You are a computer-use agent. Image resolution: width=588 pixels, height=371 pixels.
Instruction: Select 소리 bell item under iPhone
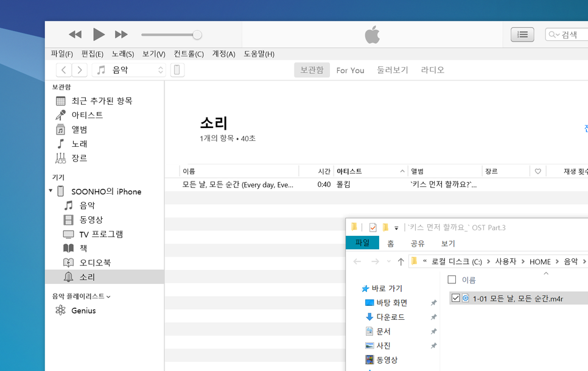pyautogui.click(x=105, y=277)
